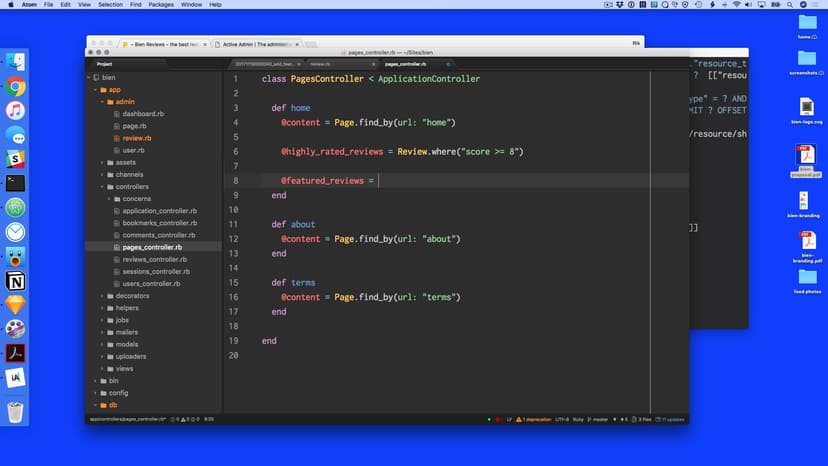Open the screenshots folder on desktop

(807, 58)
